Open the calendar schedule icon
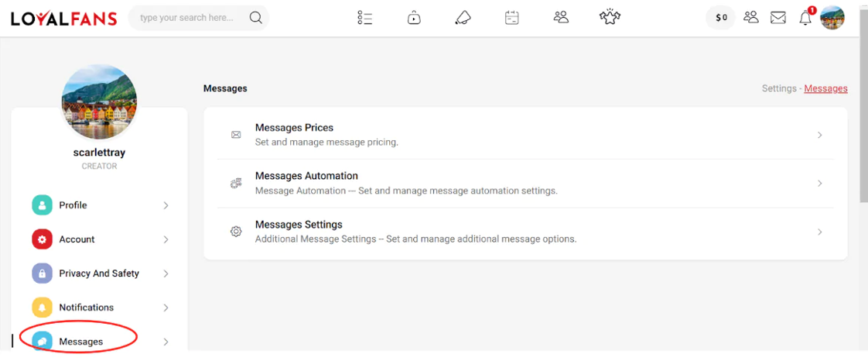 511,18
